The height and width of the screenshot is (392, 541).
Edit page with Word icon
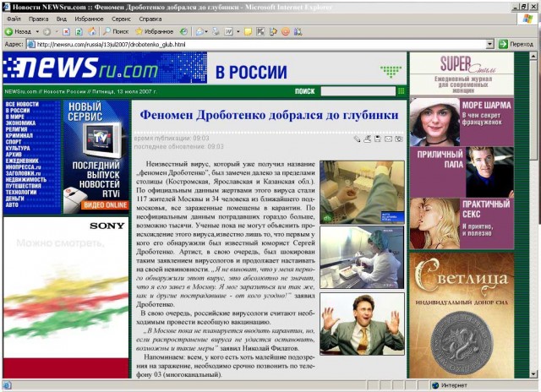(228, 32)
